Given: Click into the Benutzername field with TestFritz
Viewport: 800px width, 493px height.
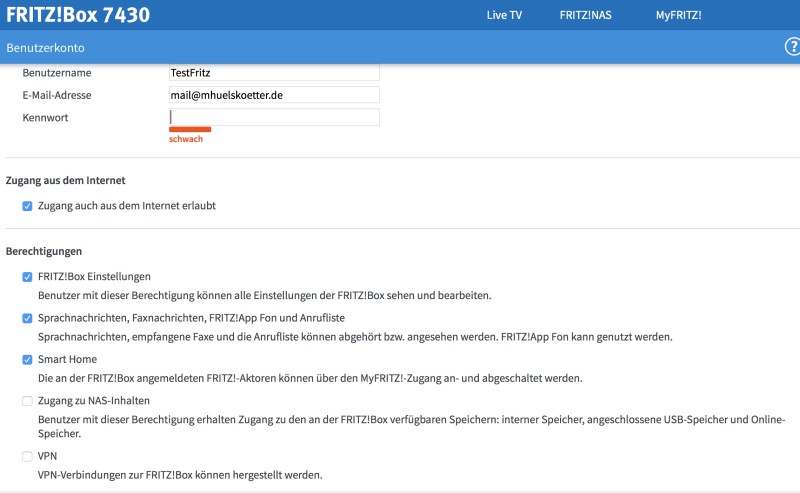Looking at the screenshot, I should pyautogui.click(x=274, y=72).
